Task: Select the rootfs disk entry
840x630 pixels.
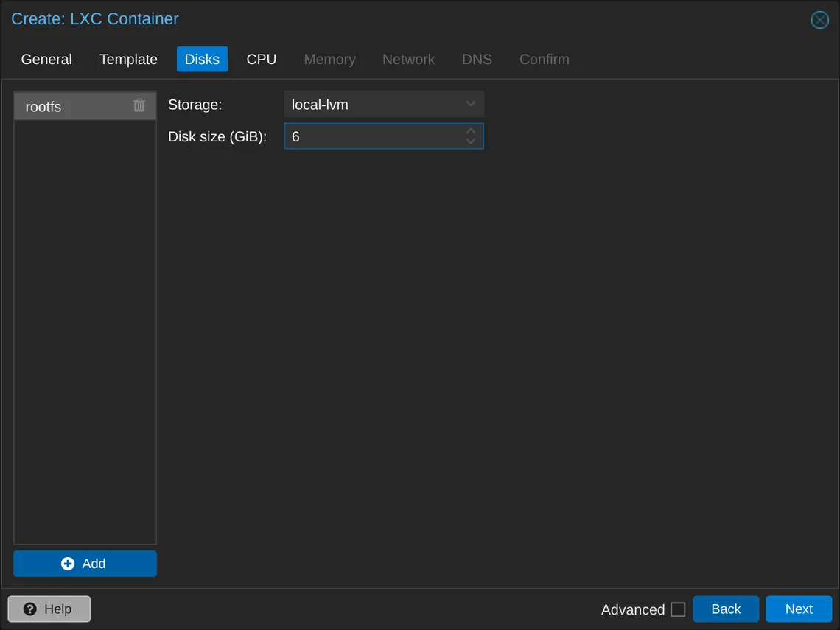Action: [85, 106]
